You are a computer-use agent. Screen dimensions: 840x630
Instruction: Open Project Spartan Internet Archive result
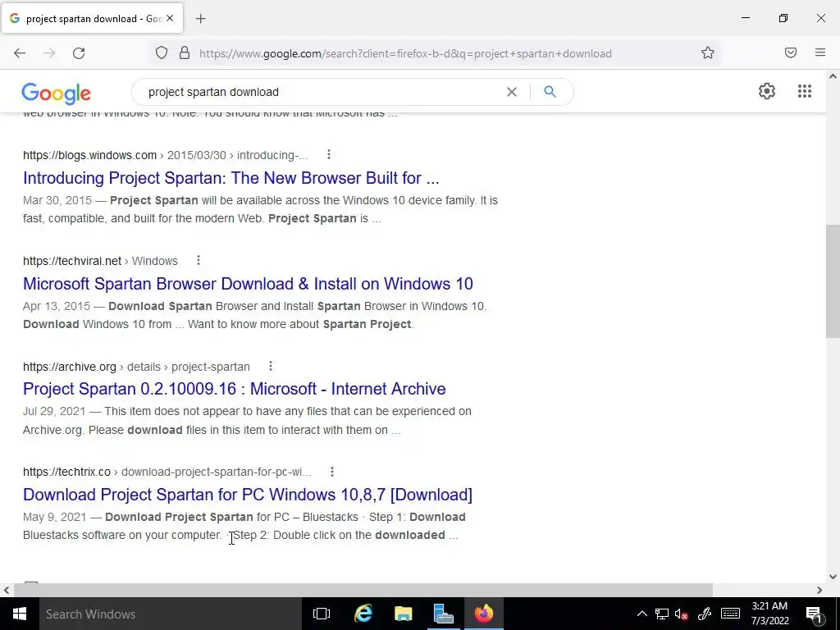234,389
